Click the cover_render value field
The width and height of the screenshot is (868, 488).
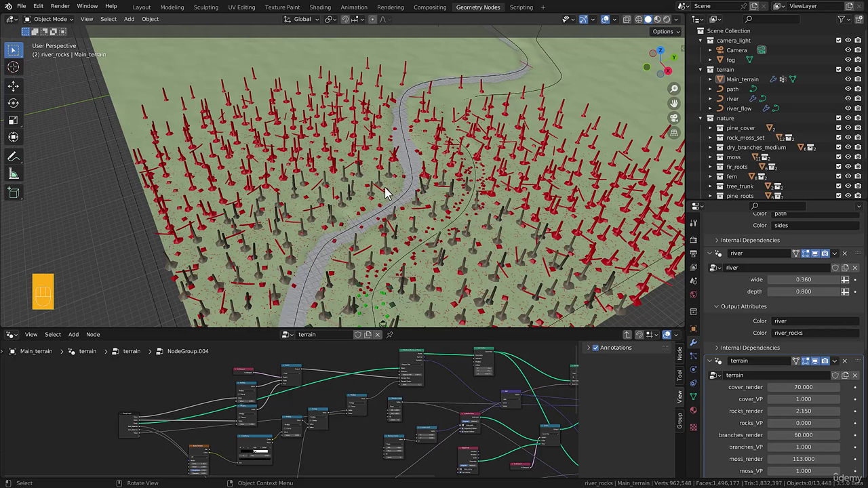click(x=803, y=387)
